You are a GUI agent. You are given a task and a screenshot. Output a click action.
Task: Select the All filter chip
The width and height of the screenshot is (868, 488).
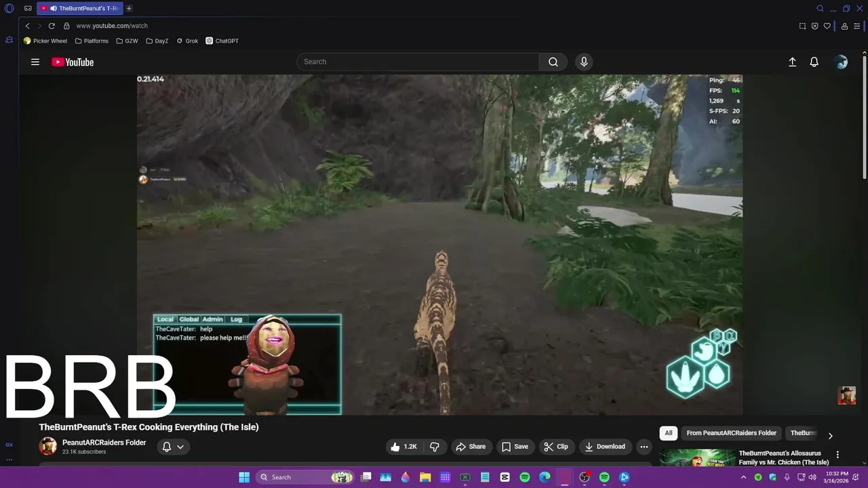(669, 433)
